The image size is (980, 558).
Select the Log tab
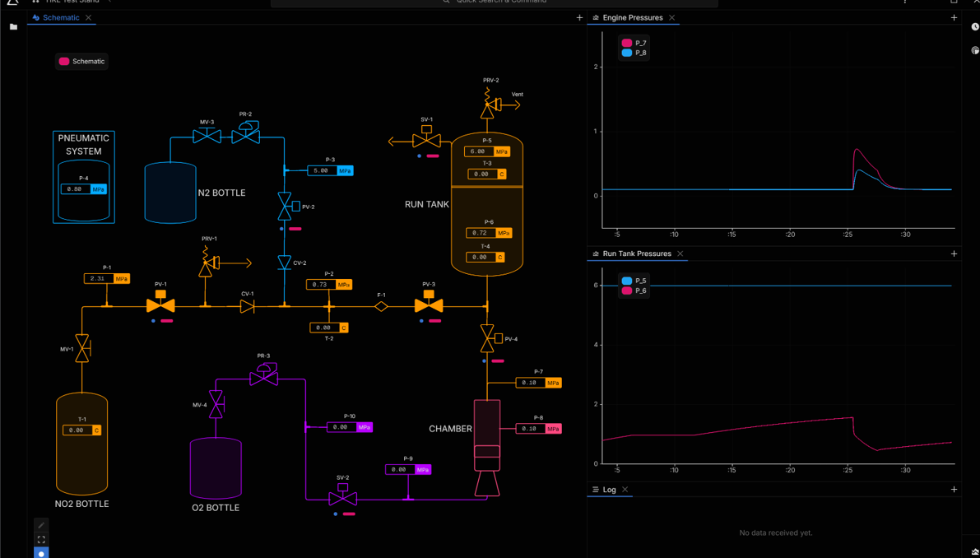tap(609, 489)
